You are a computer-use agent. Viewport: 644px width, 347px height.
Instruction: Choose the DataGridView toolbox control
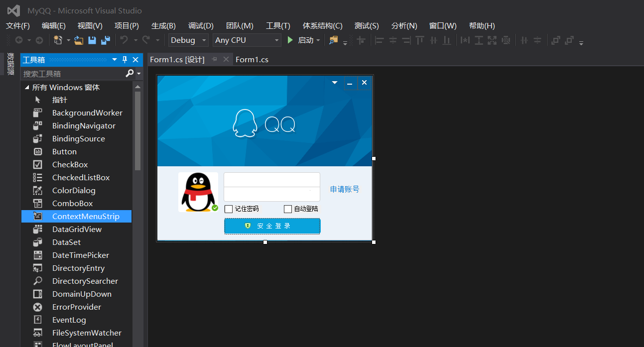(x=76, y=230)
